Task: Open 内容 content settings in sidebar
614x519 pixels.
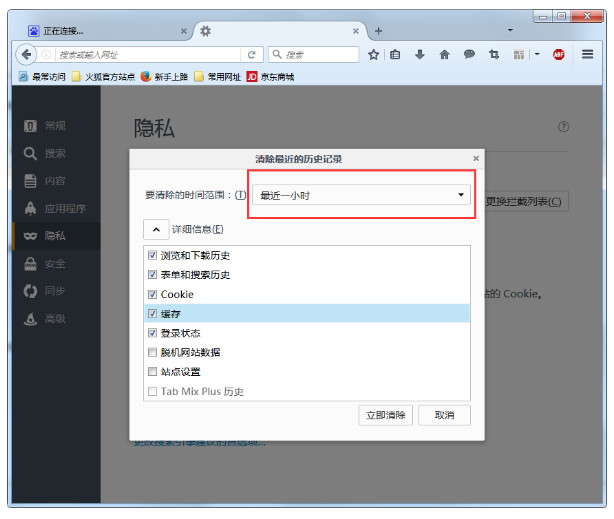Action: click(x=56, y=181)
